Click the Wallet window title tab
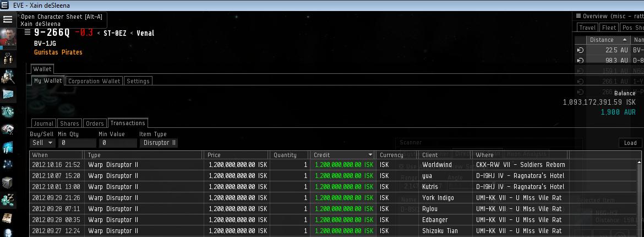 (x=42, y=69)
